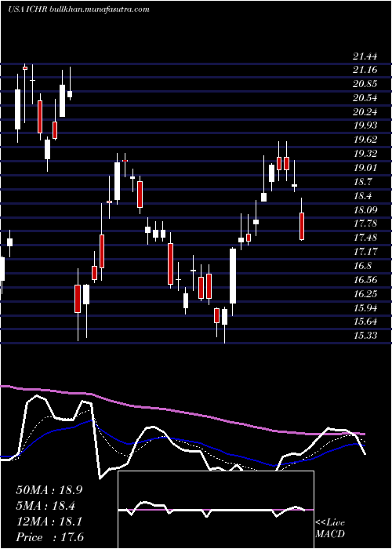Click the 15.94 price axis label
Image resolution: width=392 pixels, height=549 pixels.
coord(365,307)
